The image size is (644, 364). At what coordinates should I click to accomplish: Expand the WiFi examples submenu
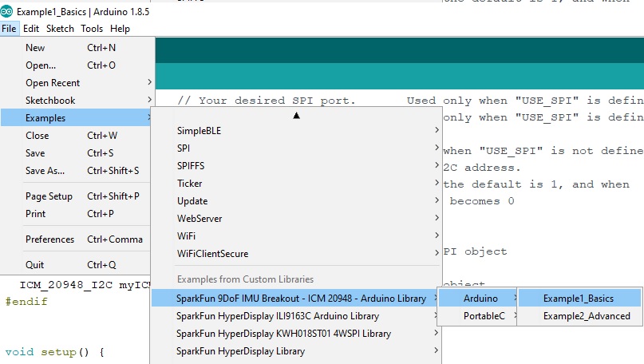pos(296,236)
